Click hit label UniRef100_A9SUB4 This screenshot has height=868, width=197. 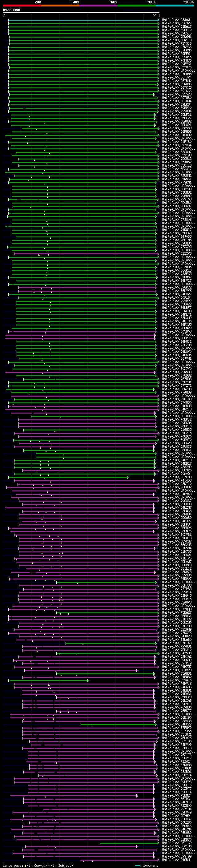[x=177, y=111]
